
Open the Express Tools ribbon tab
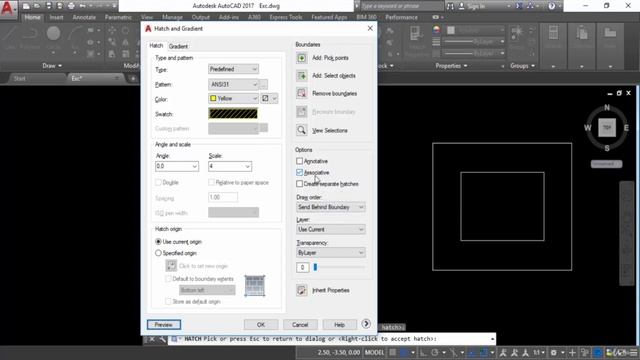pos(286,17)
